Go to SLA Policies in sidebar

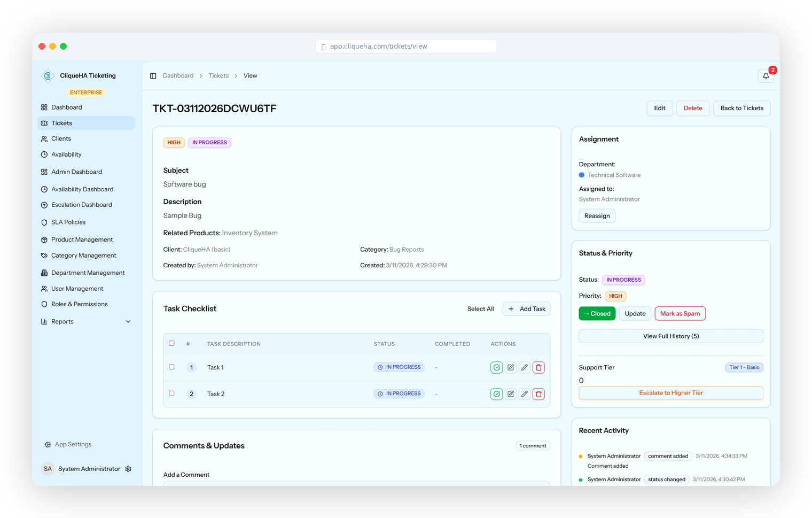tap(68, 222)
